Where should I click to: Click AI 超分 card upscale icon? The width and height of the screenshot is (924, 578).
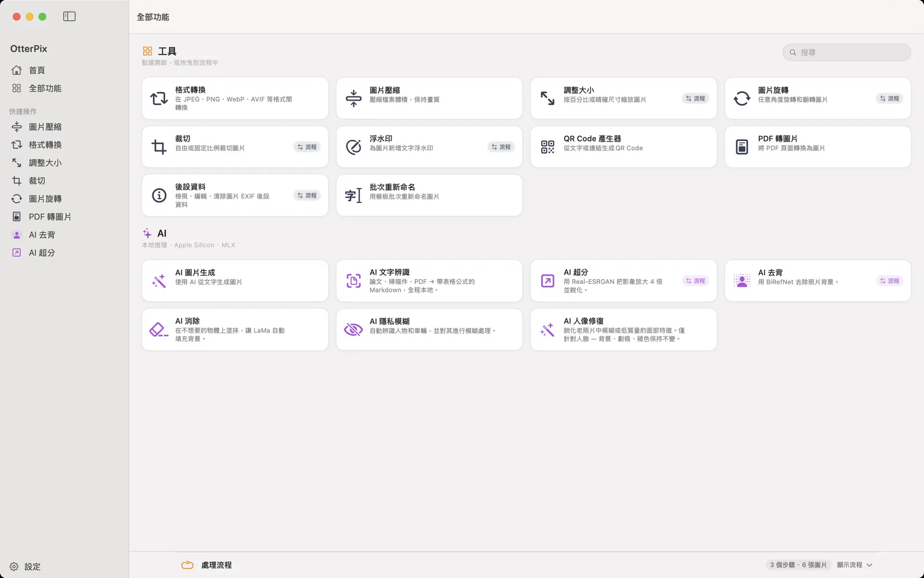[x=547, y=281]
